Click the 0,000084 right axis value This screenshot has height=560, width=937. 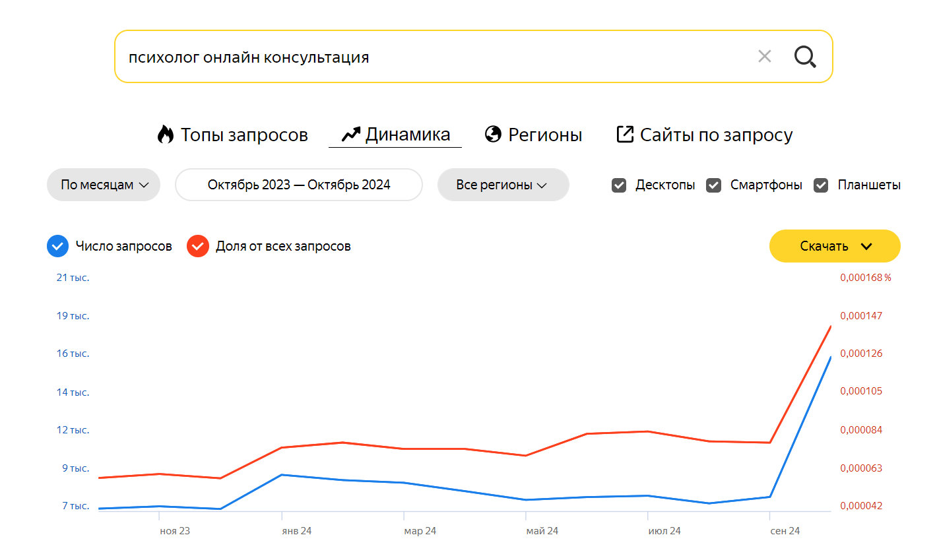click(861, 430)
